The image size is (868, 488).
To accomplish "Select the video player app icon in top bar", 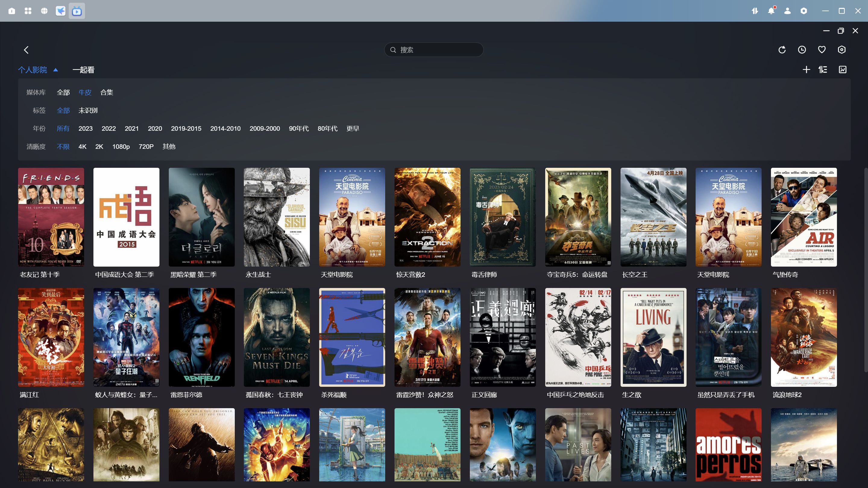I will (77, 11).
